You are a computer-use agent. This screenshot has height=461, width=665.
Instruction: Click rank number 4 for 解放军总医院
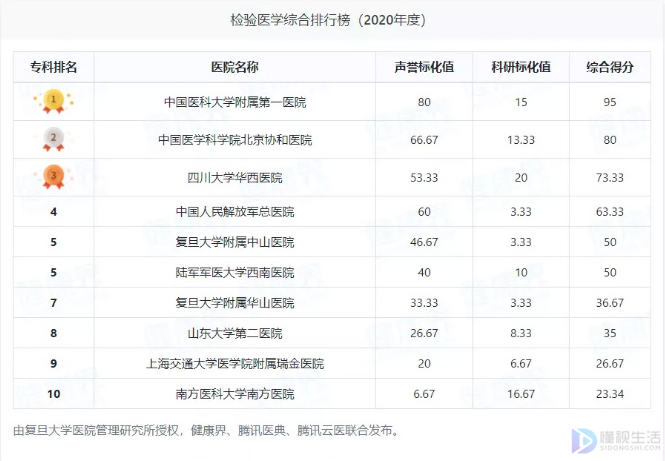tap(53, 212)
